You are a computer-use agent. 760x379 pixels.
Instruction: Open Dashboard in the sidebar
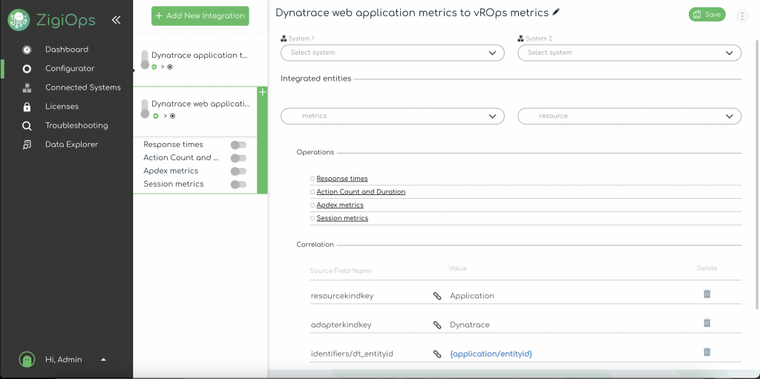67,49
